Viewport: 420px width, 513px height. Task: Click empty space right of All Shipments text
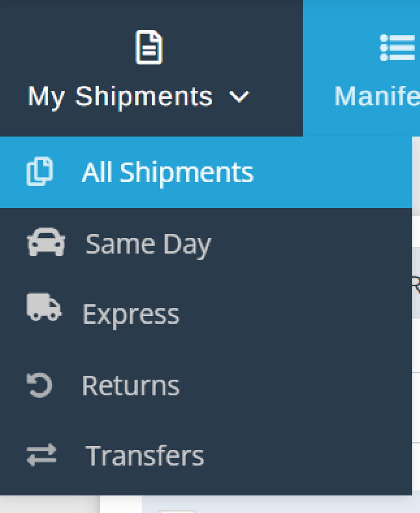pos(332,172)
